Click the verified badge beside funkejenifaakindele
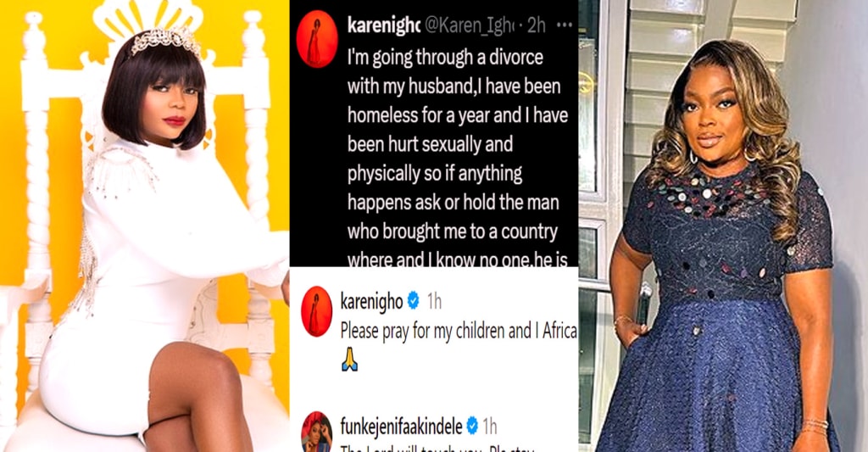868x452 pixels. (x=472, y=426)
